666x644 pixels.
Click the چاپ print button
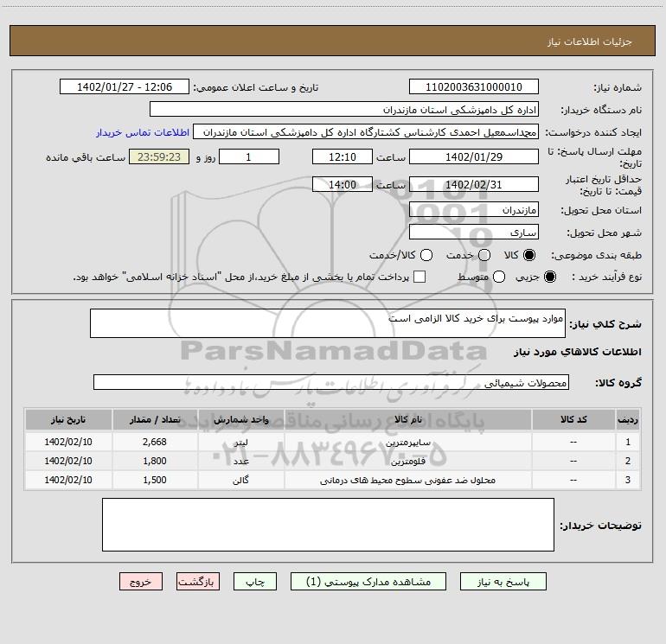click(x=255, y=582)
